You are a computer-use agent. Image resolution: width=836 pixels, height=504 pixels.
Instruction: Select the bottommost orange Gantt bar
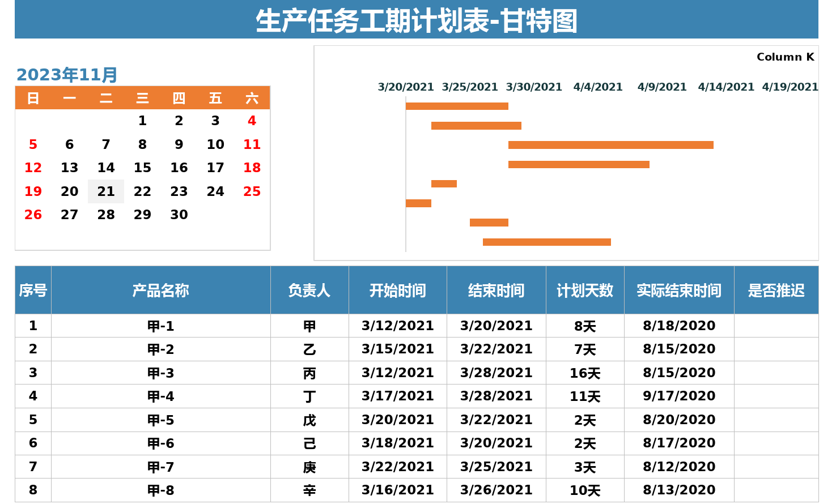coord(547,242)
